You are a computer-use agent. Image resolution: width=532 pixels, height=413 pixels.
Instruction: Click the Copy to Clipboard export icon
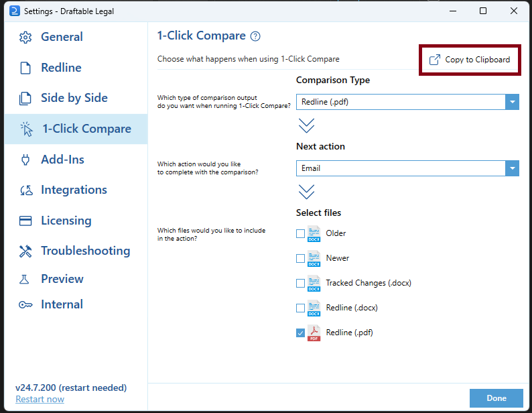click(x=435, y=60)
